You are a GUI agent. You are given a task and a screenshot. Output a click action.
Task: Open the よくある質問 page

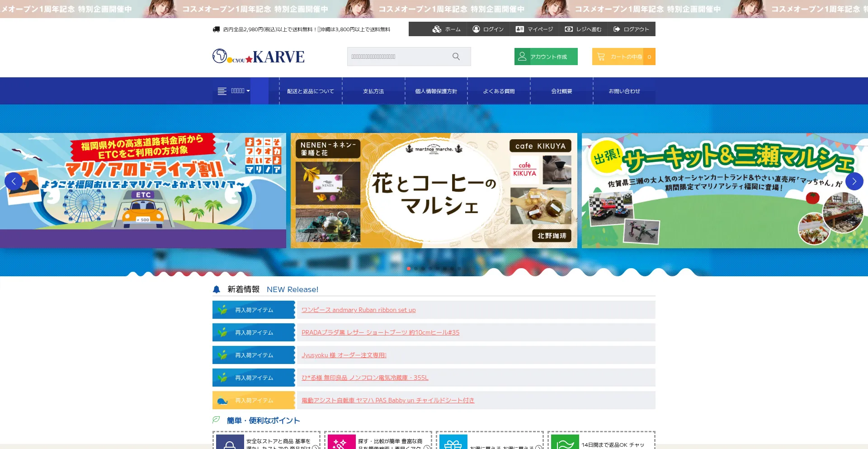coord(499,91)
